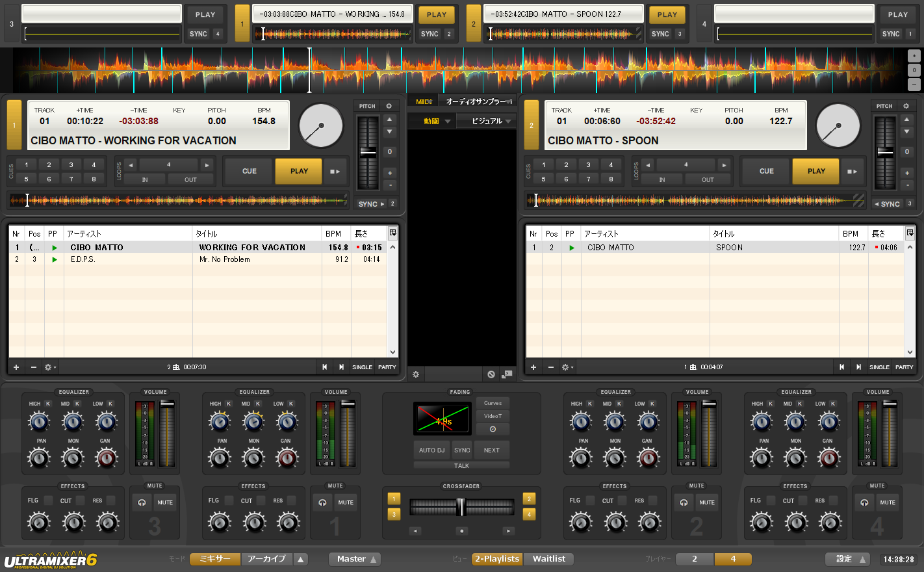Toggle CUT effect on channel 3
Viewport: 924px width, 572px height.
[80, 500]
